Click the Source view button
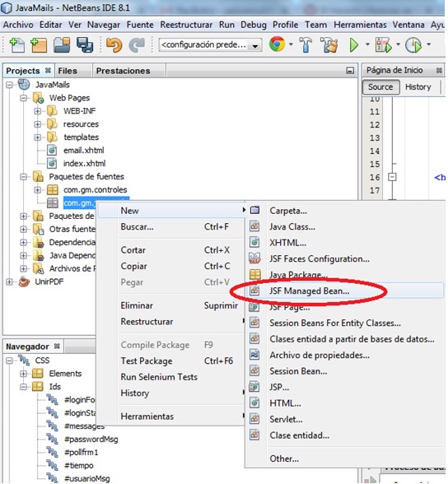 (x=380, y=87)
